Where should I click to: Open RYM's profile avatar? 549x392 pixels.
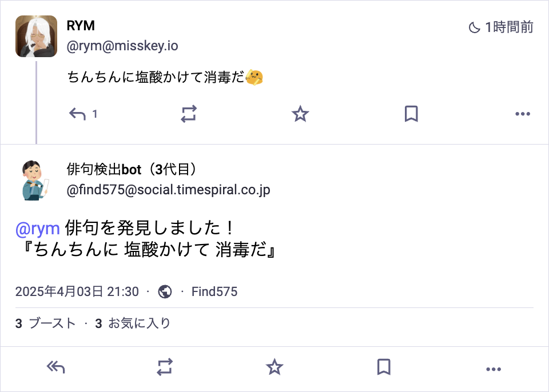pyautogui.click(x=36, y=36)
